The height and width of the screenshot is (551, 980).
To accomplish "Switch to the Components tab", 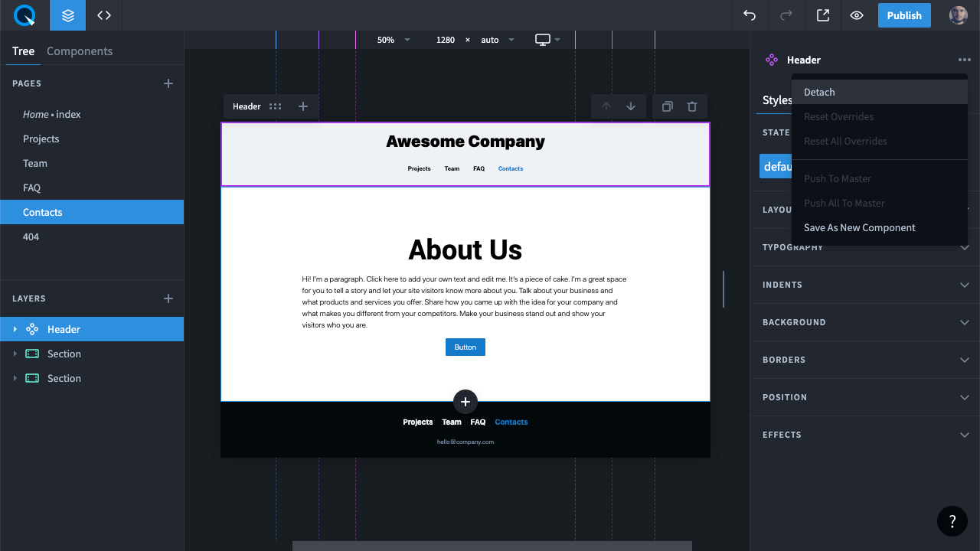I will point(80,51).
